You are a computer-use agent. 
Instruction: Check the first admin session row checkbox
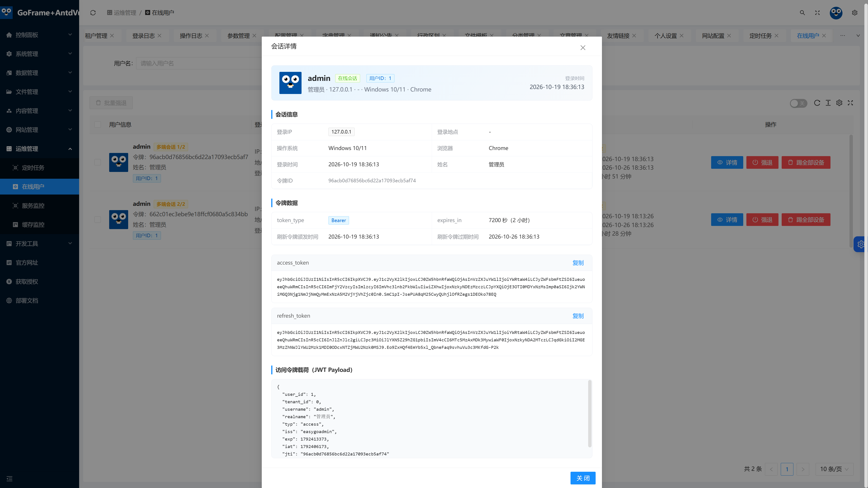tap(98, 162)
